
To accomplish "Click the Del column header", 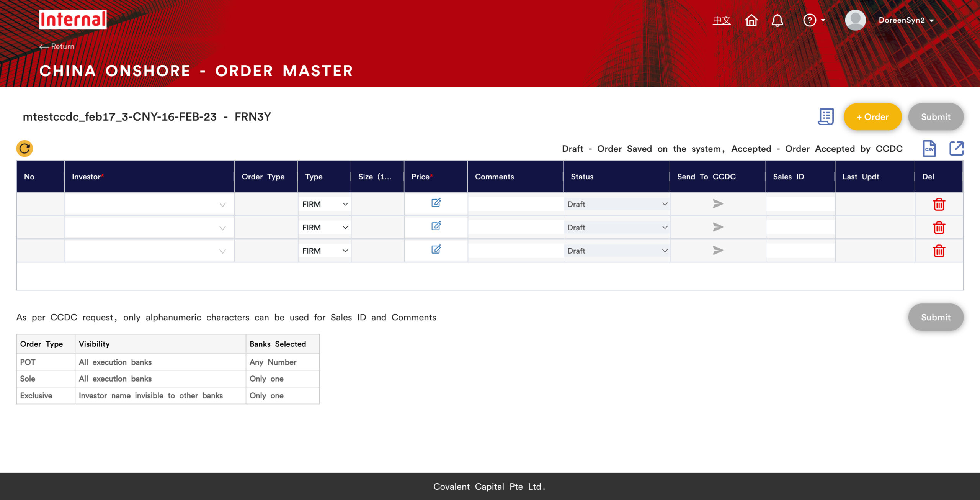I will [939, 177].
